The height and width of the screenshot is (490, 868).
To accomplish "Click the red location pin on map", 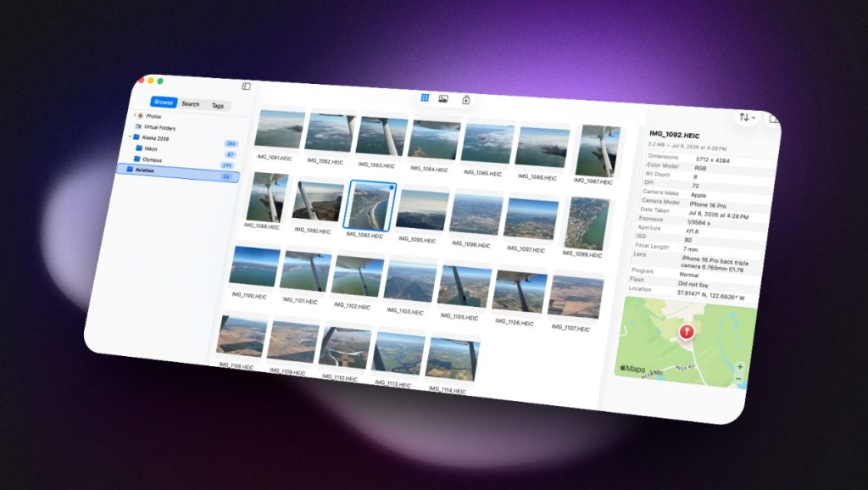I will click(x=687, y=331).
